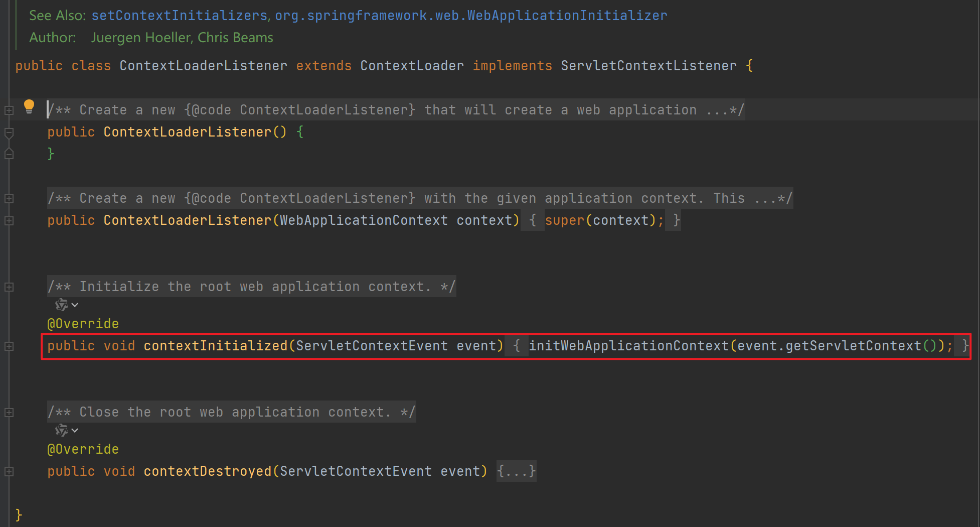The height and width of the screenshot is (527, 980).
Task: Click the WebApplicationContext parameter type
Action: tap(364, 220)
